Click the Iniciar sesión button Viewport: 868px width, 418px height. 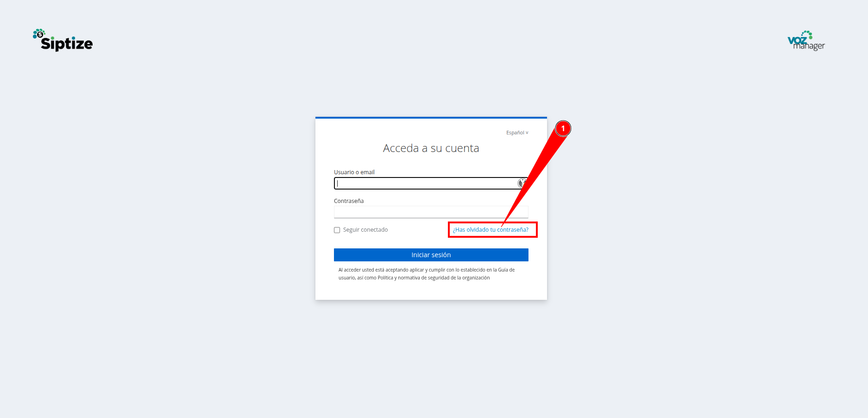[x=431, y=255]
